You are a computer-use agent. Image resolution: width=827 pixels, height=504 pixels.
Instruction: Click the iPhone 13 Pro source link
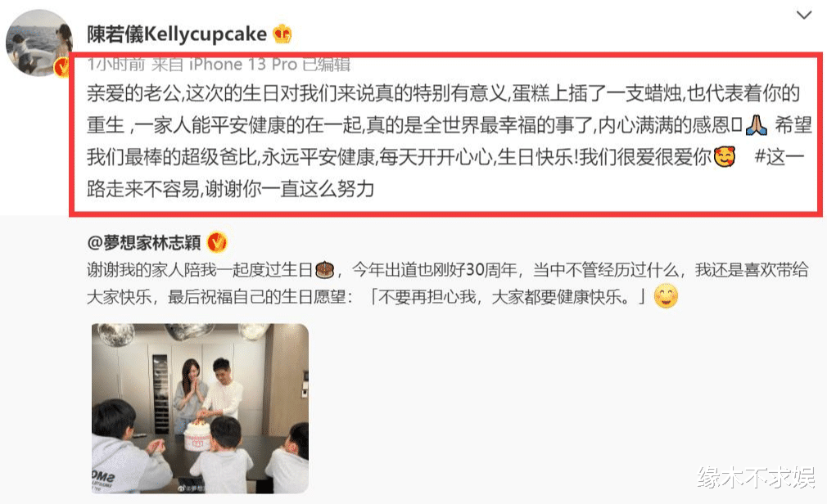click(242, 65)
